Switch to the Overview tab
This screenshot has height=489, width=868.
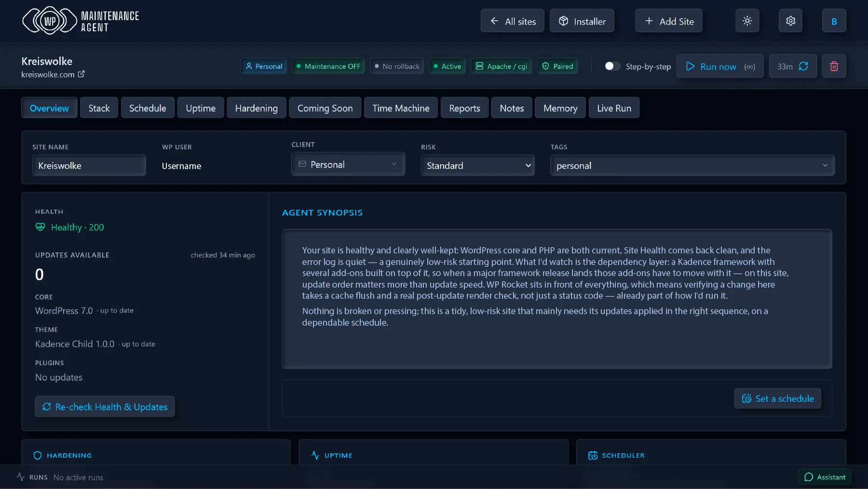[49, 108]
